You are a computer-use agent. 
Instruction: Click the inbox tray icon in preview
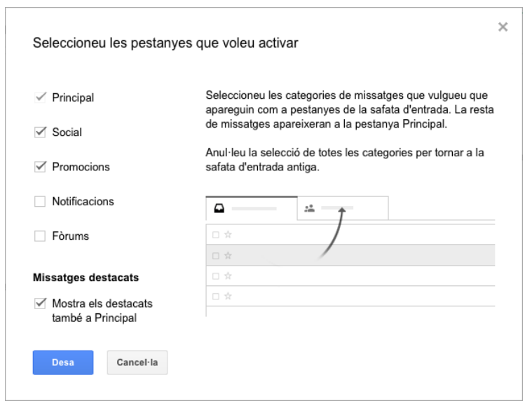[x=219, y=208]
